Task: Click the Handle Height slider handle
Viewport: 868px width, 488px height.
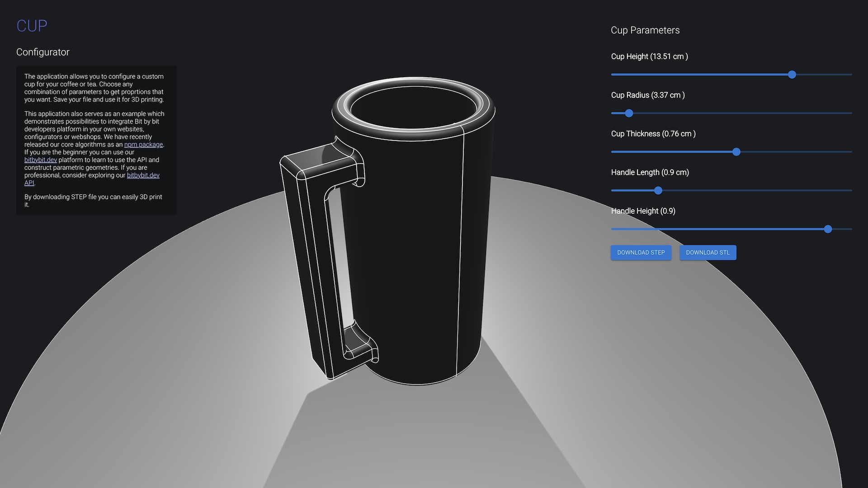Action: click(828, 229)
